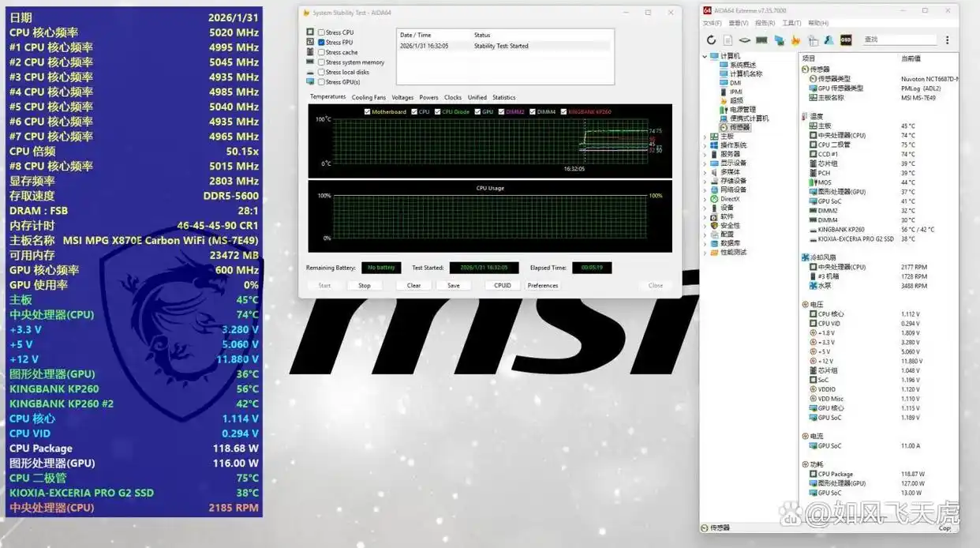Click the refresh icon on AIDA64 toolbar
Screen dimensions: 980x548
tap(711, 39)
